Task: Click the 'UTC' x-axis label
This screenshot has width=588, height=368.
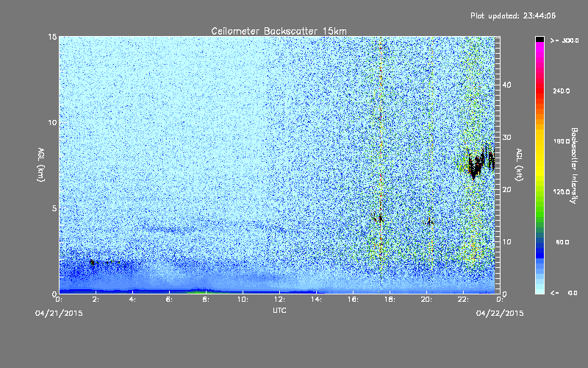Action: pyautogui.click(x=279, y=310)
